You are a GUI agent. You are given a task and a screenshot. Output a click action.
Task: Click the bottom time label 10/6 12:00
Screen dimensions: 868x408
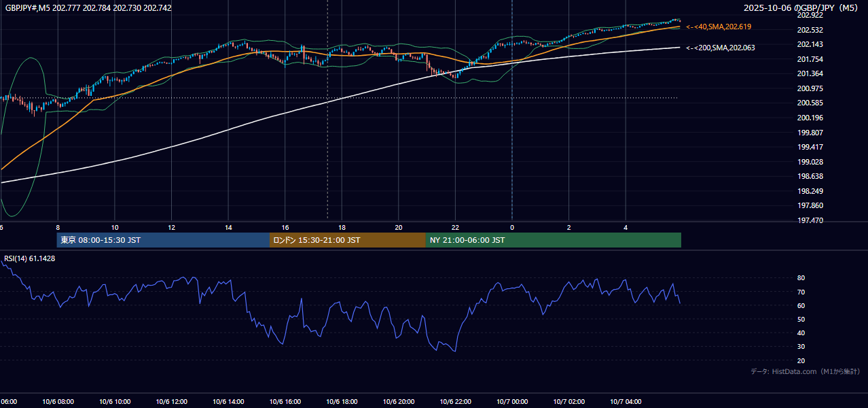click(x=171, y=402)
